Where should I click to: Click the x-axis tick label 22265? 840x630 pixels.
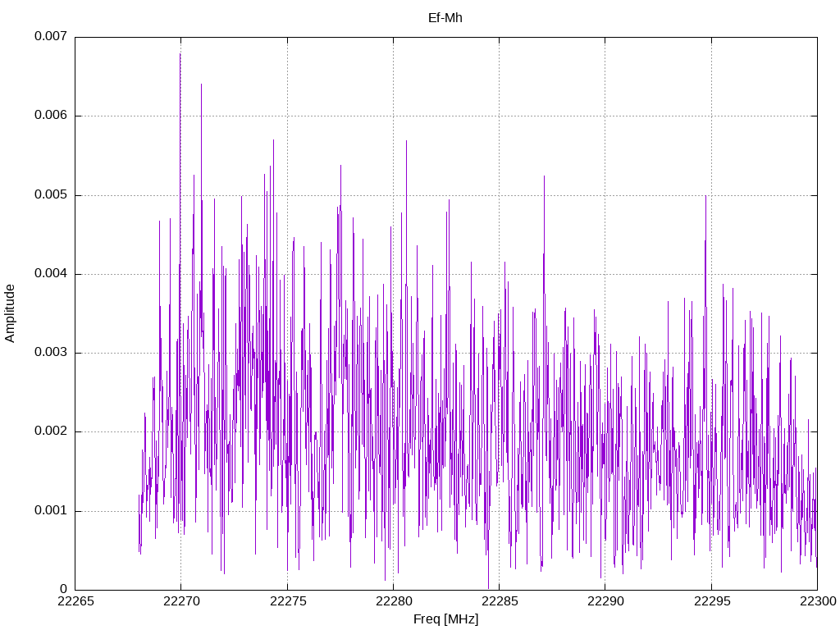coord(75,601)
